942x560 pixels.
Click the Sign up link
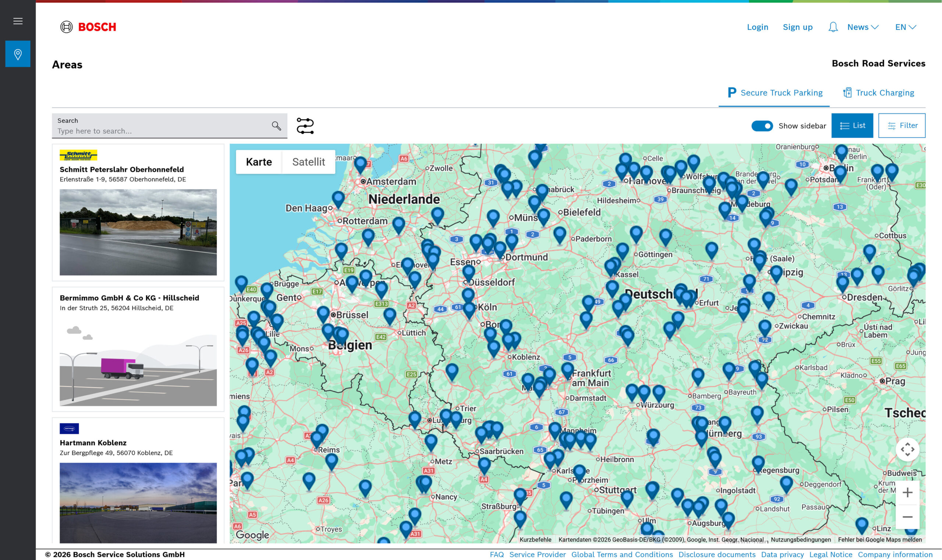point(797,27)
